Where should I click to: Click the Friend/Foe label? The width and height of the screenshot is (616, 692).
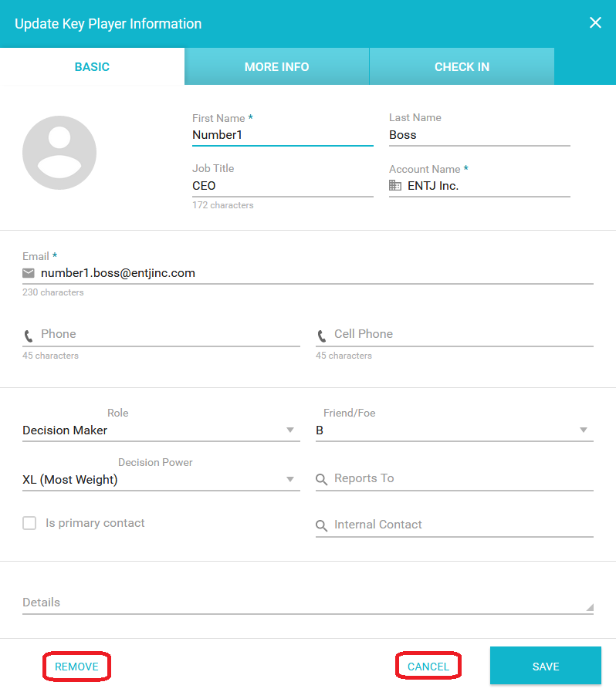349,413
